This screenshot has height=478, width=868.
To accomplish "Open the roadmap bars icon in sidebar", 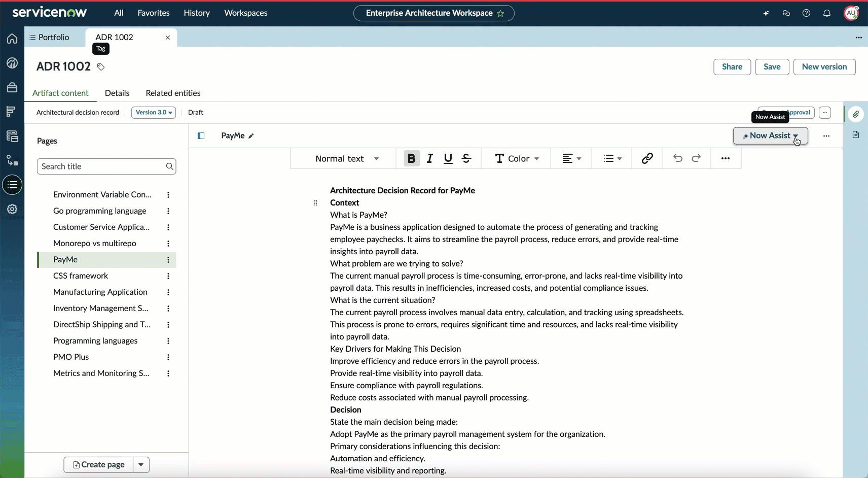I will click(12, 112).
